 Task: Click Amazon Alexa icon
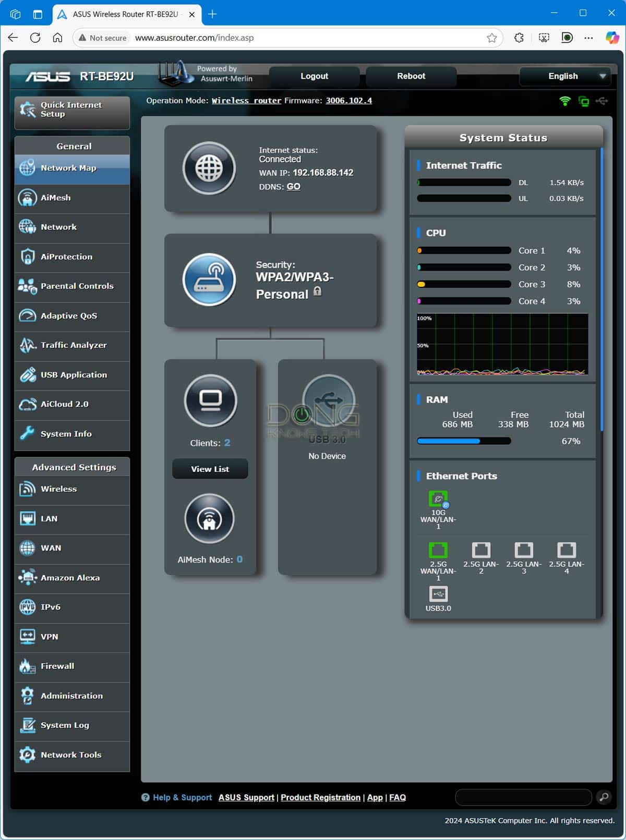pos(27,578)
